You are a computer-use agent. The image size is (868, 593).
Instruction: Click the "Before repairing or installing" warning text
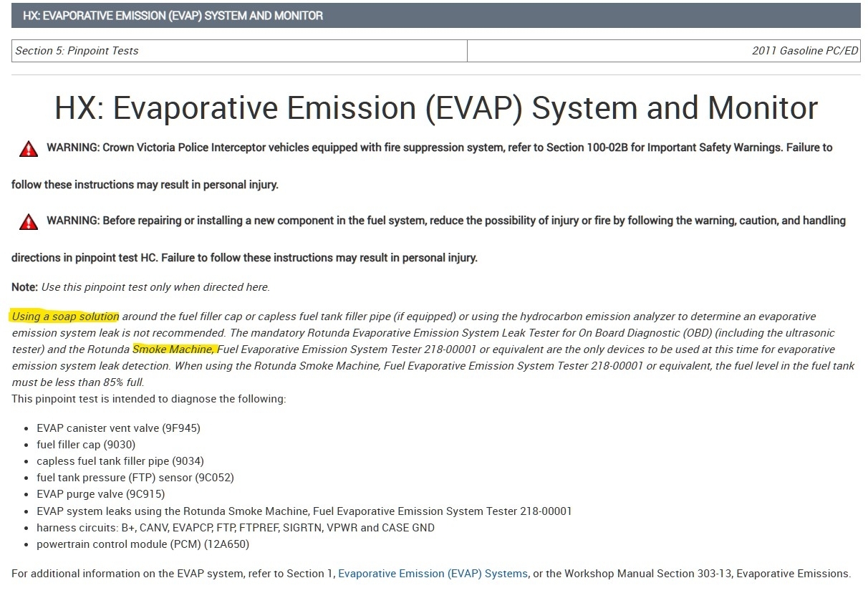tap(445, 221)
